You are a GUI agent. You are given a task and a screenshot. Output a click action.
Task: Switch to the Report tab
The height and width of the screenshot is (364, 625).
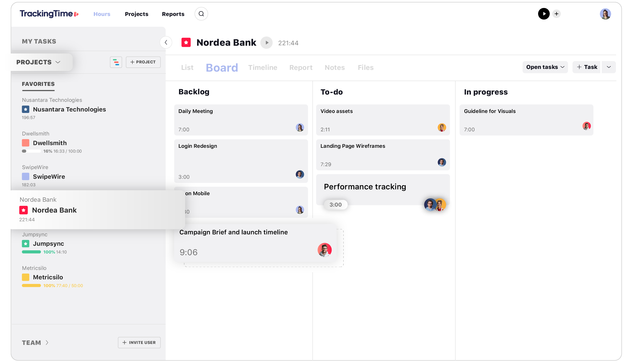pyautogui.click(x=301, y=67)
